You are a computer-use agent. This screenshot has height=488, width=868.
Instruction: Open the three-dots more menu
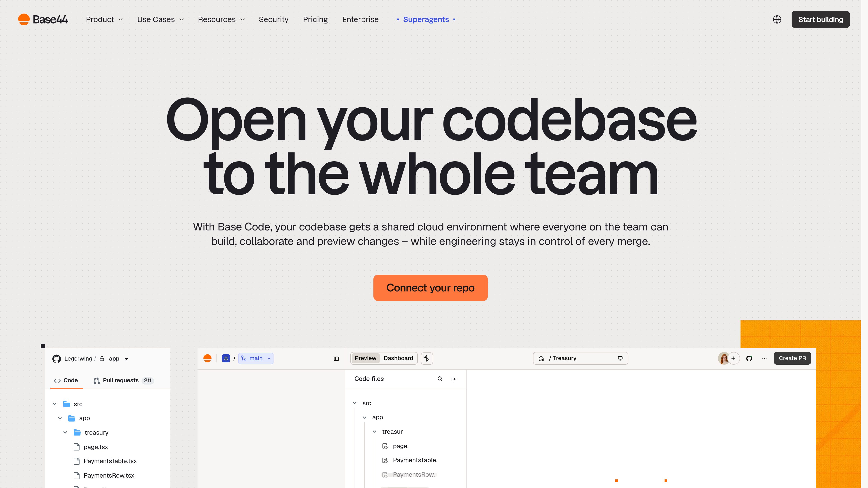click(x=764, y=358)
